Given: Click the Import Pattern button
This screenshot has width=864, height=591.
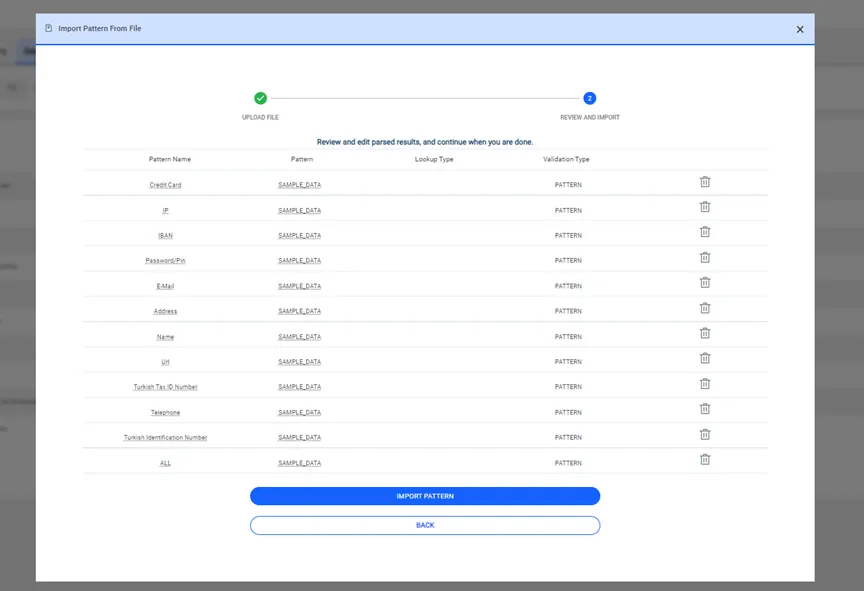Looking at the screenshot, I should (x=425, y=496).
